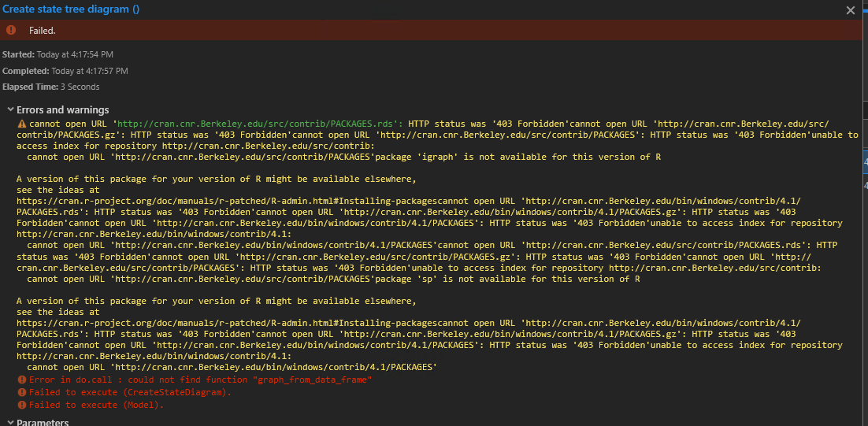
Task: Click error icon beside 'Failed to execute (CreateStateDiagram)'
Action: (x=21, y=392)
